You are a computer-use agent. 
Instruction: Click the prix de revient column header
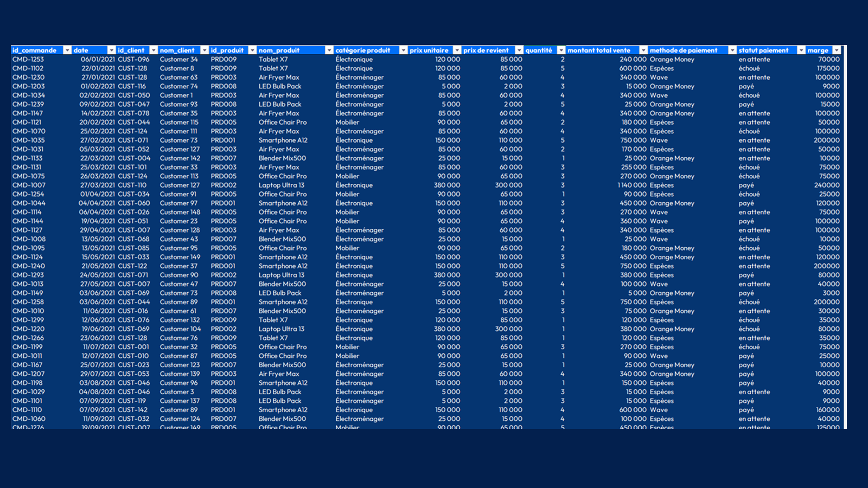pyautogui.click(x=486, y=50)
